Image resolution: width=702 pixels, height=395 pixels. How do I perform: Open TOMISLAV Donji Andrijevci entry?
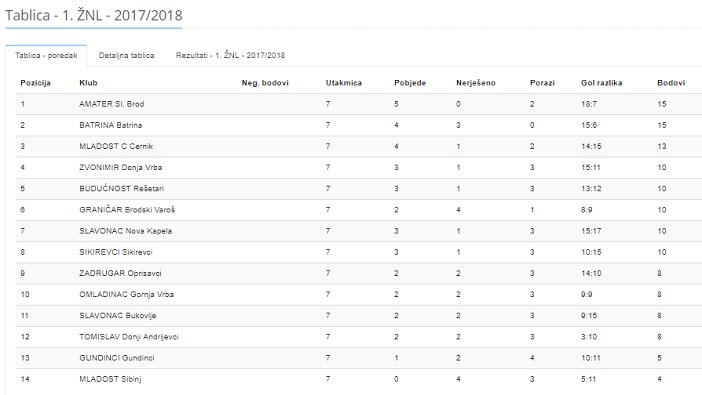(128, 337)
